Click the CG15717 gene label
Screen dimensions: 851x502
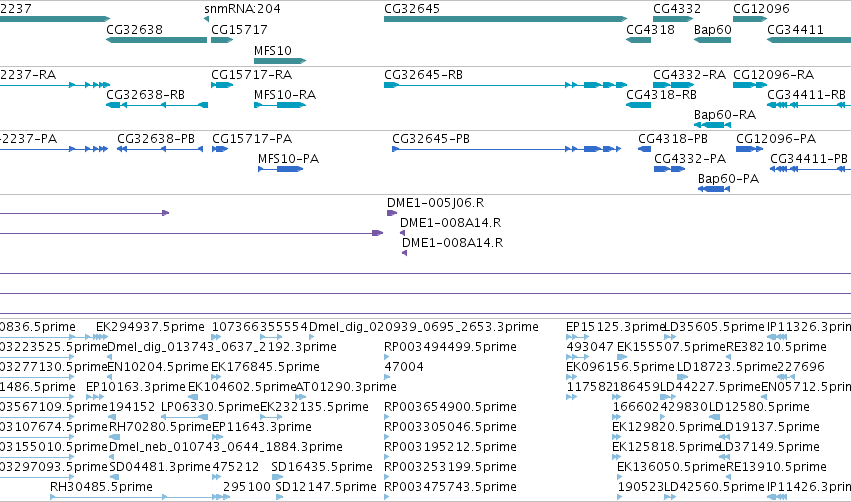point(239,29)
